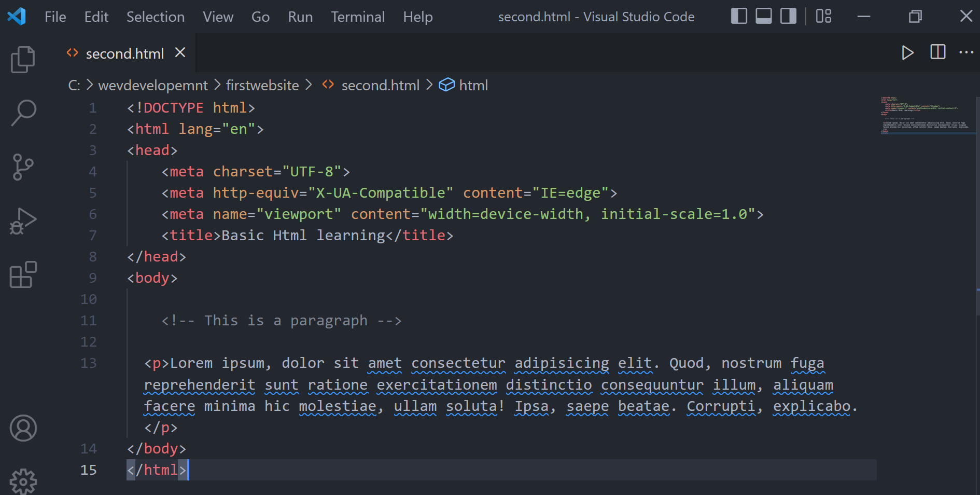Click the "UTF-8" charset value
This screenshot has height=495, width=980.
(312, 172)
